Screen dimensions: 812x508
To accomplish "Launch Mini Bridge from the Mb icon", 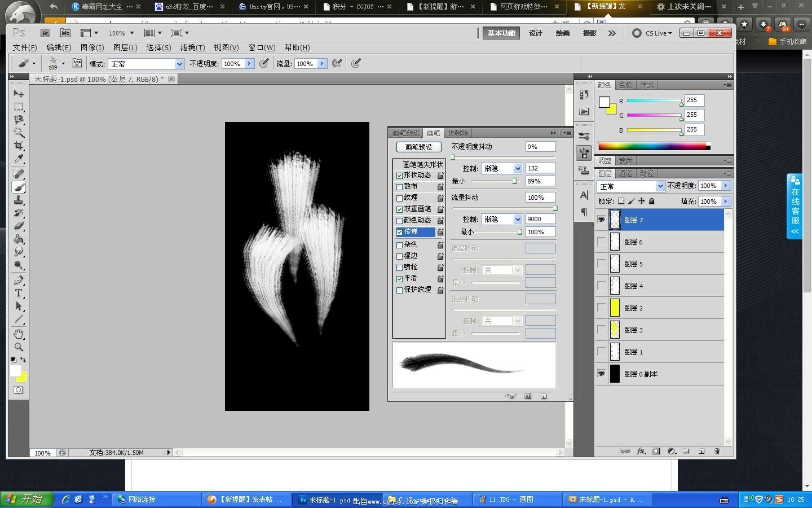I will tap(65, 33).
